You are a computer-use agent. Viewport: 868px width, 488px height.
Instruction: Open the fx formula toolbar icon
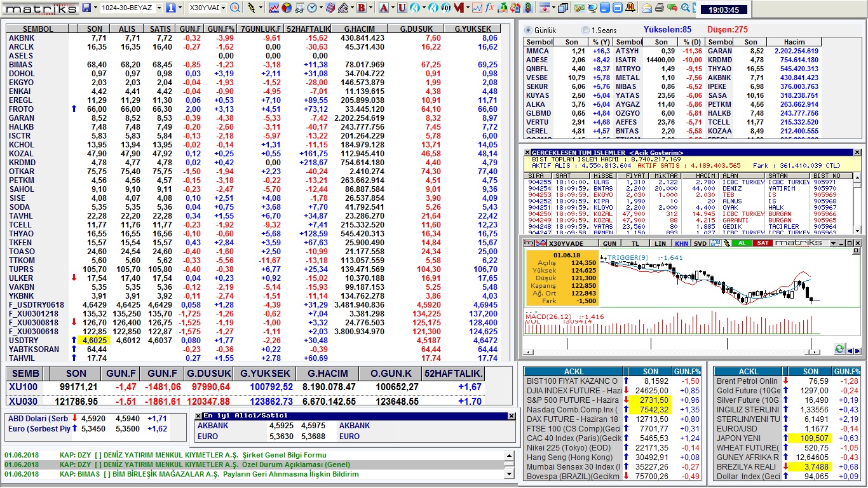(489, 8)
